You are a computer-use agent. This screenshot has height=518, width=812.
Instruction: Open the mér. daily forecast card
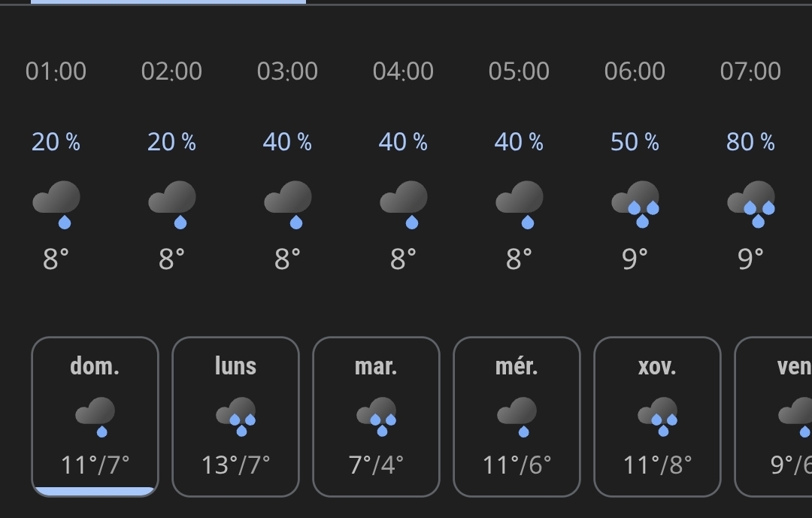click(517, 417)
